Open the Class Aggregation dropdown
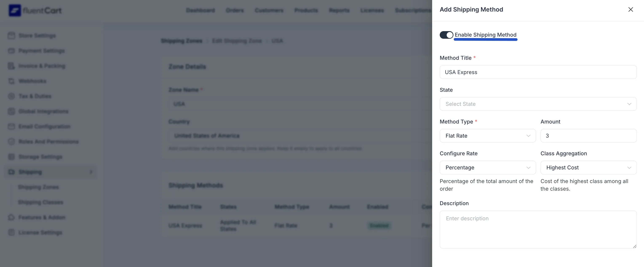Screen dimensions: 644x267 [588, 168]
